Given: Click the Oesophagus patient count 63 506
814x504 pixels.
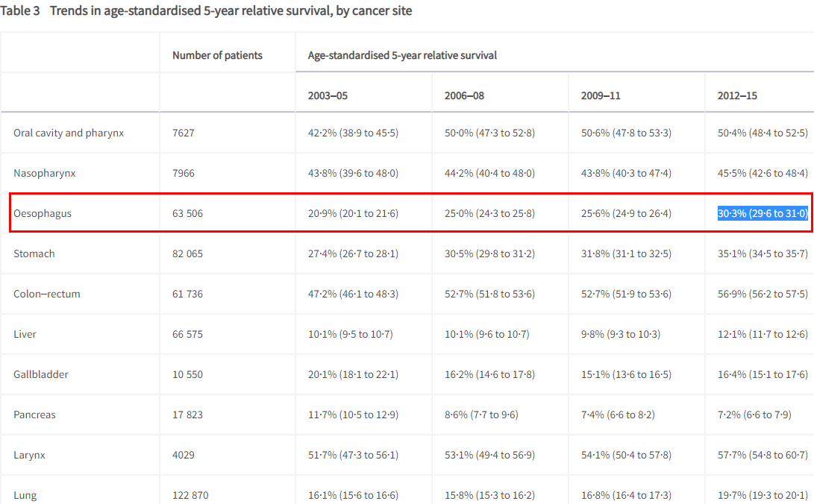Looking at the screenshot, I should [187, 214].
